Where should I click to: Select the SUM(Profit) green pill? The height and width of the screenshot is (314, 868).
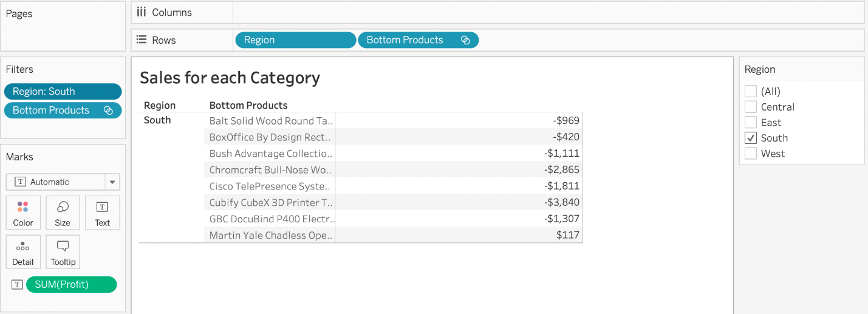point(71,284)
